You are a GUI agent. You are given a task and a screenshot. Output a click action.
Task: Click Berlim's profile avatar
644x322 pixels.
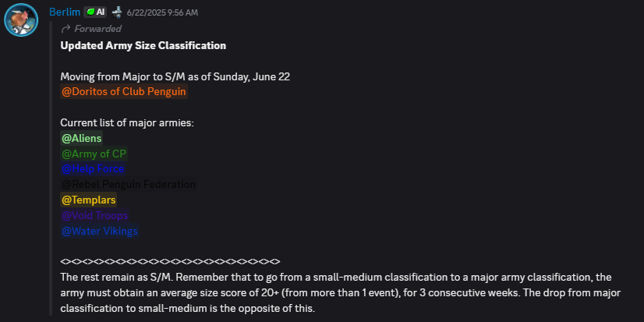(x=21, y=19)
